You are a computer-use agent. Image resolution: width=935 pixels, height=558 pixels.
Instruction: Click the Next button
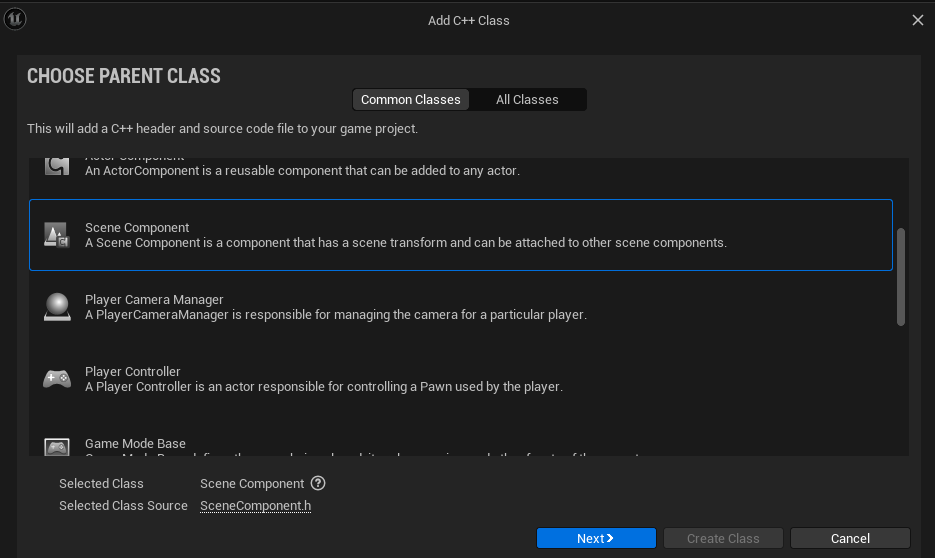coord(596,538)
